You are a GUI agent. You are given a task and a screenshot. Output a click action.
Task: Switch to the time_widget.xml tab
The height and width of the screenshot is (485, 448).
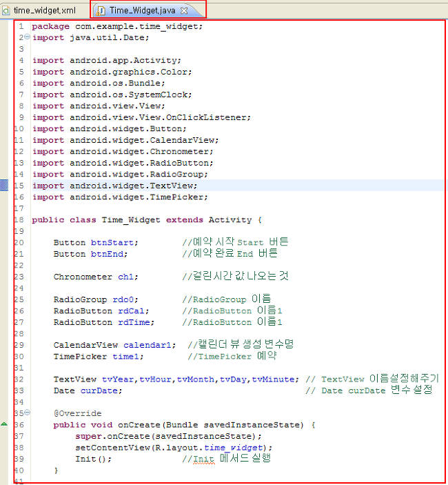pos(39,10)
